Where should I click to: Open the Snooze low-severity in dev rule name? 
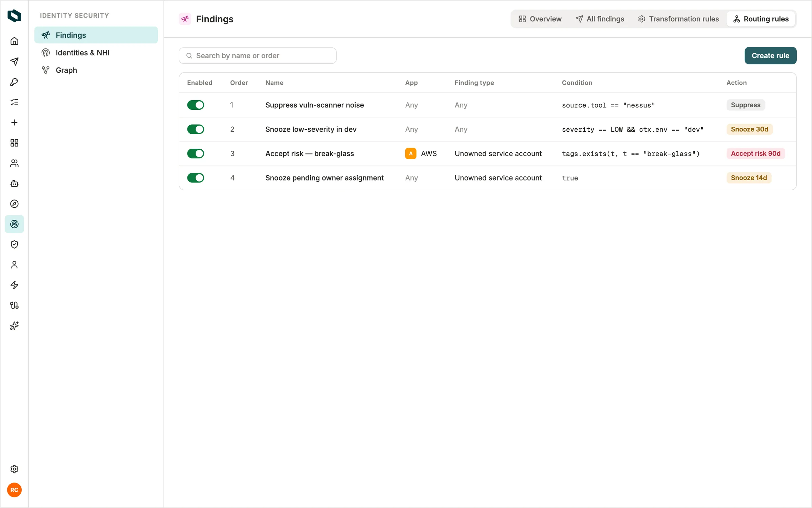pyautogui.click(x=311, y=129)
